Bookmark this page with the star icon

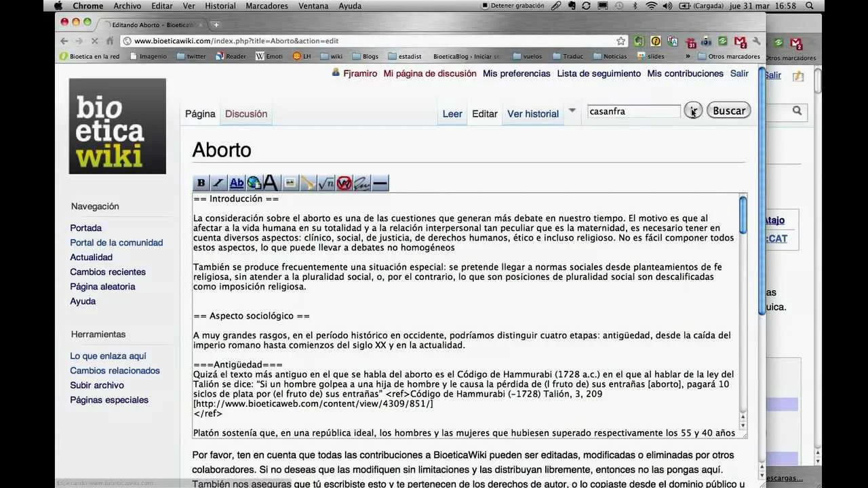click(x=621, y=41)
